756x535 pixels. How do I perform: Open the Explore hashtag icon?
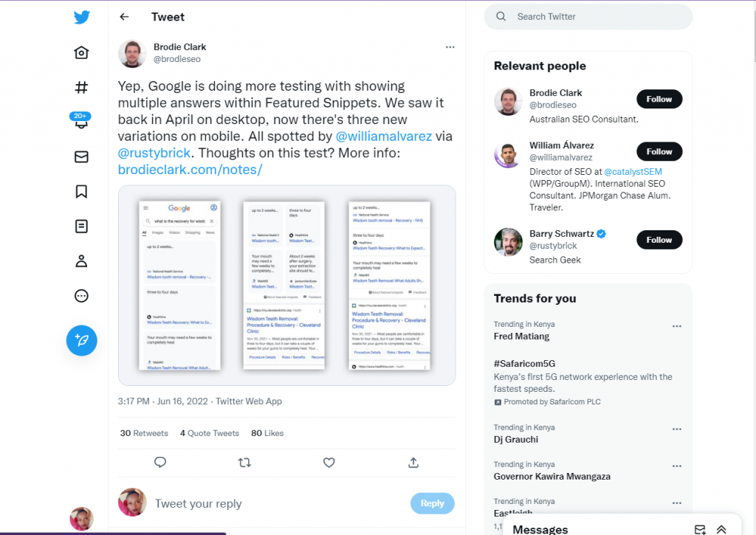point(81,87)
